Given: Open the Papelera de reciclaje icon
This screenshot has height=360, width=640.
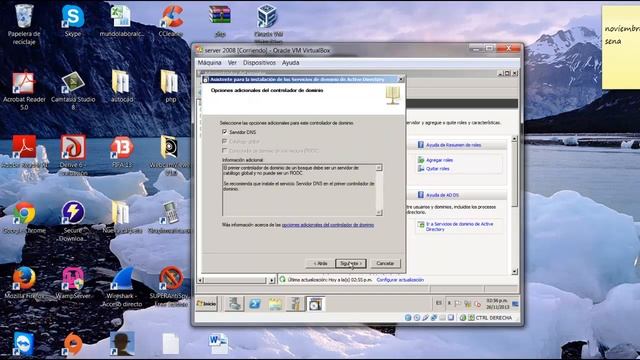Looking at the screenshot, I should [x=24, y=24].
